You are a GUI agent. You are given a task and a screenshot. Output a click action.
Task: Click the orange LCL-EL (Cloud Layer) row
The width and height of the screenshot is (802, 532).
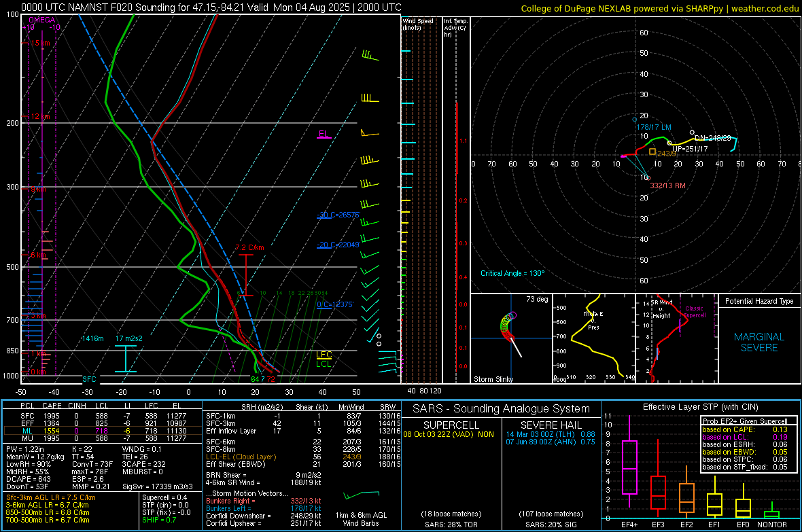(x=303, y=457)
